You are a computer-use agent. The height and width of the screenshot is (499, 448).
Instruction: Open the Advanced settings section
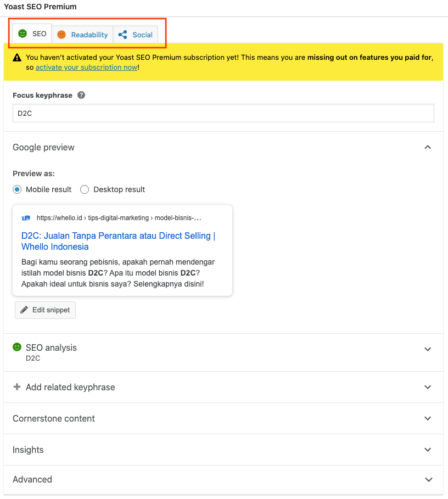[x=428, y=479]
